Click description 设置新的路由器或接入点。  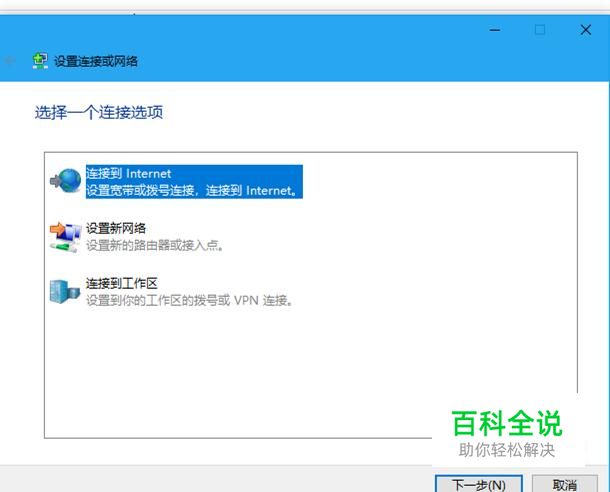tap(155, 245)
